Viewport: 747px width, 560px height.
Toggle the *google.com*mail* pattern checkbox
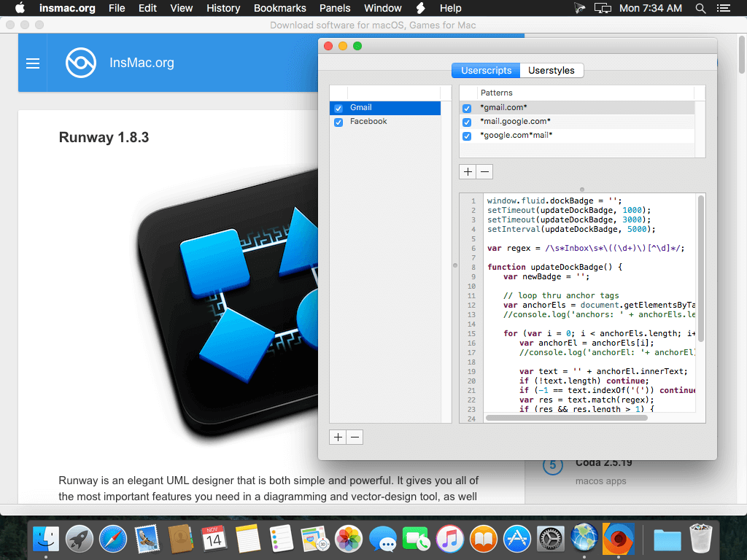pos(467,136)
